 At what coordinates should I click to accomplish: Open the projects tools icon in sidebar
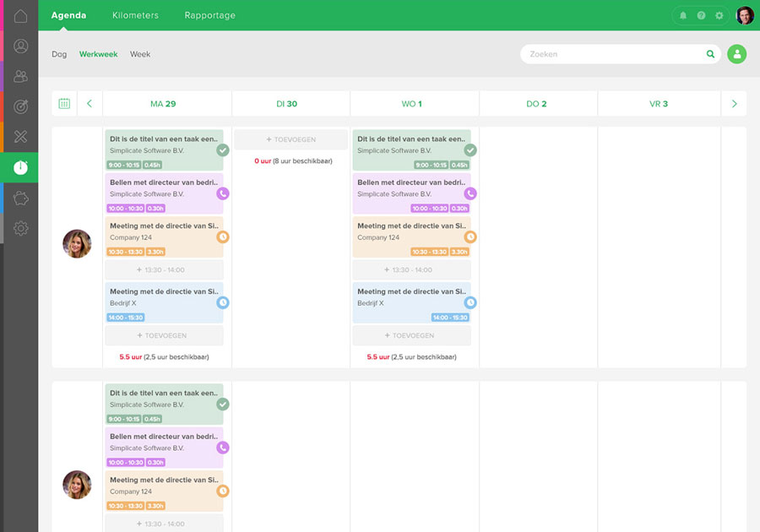tap(20, 136)
